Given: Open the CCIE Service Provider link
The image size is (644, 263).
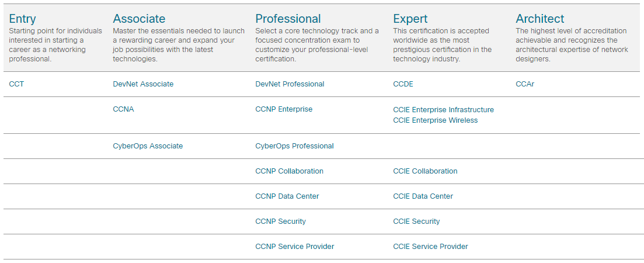Looking at the screenshot, I should click(x=430, y=247).
